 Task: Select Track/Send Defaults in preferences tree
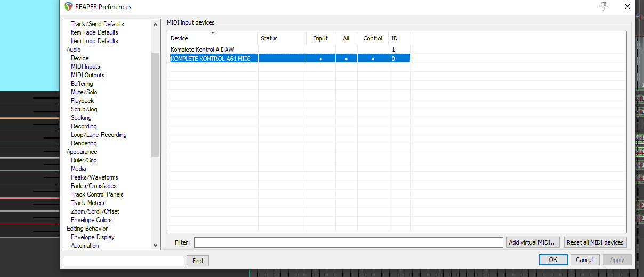click(97, 24)
